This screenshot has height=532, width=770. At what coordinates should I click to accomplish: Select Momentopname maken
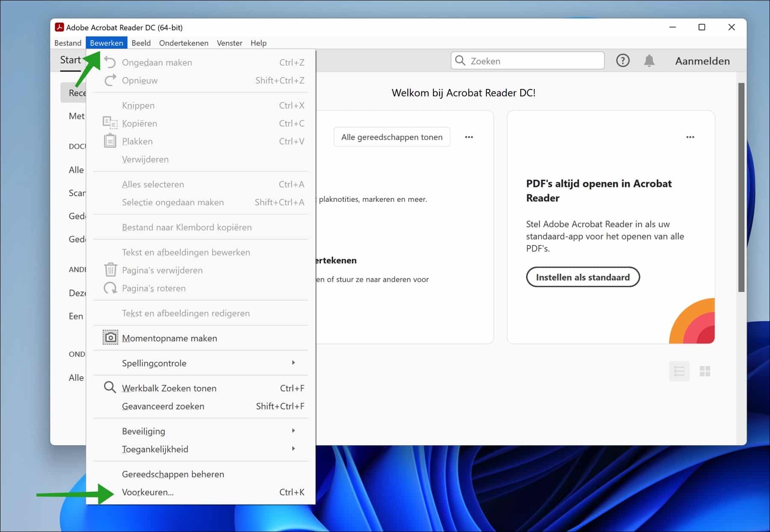point(201,338)
